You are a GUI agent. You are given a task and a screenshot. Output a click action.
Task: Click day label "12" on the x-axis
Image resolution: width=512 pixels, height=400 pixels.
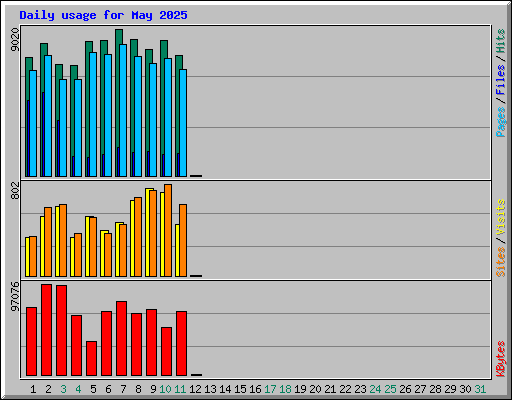195,389
